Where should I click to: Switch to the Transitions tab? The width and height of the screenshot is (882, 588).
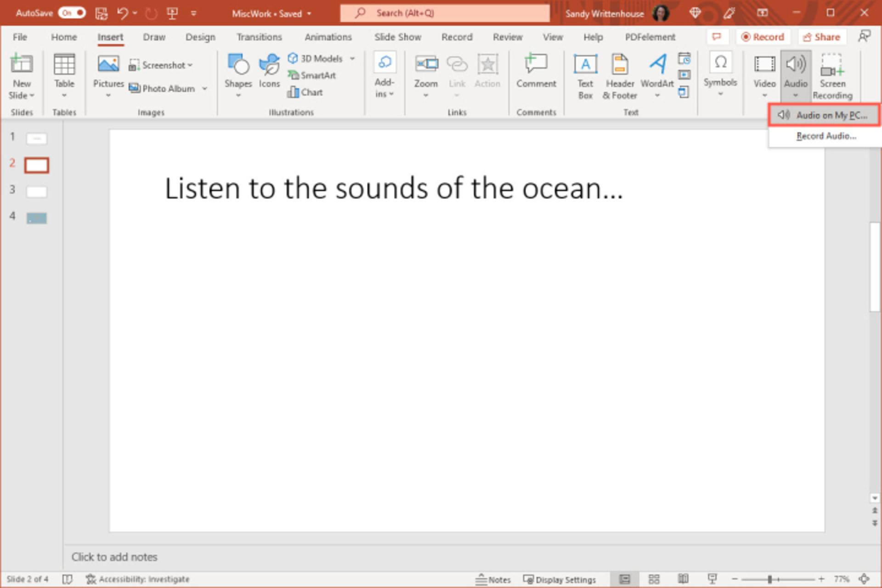pyautogui.click(x=259, y=37)
